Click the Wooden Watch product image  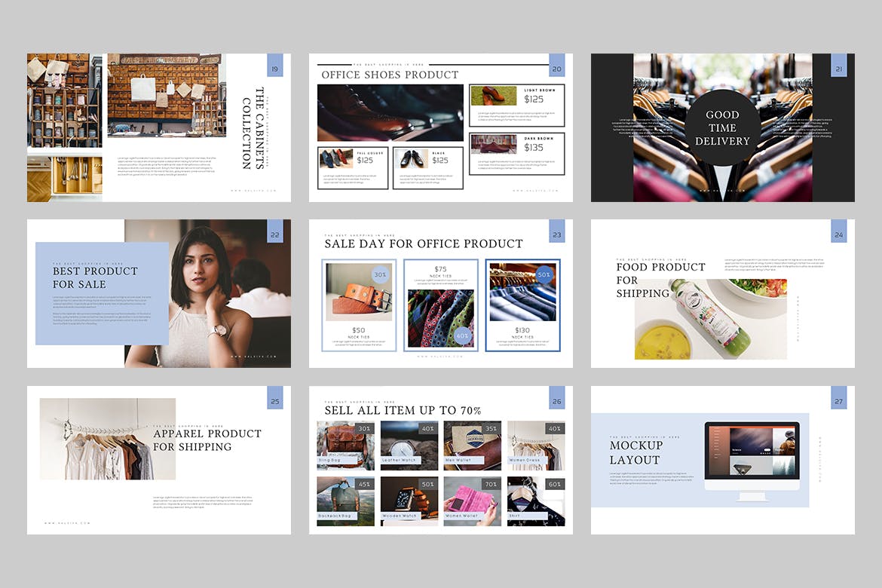[409, 501]
